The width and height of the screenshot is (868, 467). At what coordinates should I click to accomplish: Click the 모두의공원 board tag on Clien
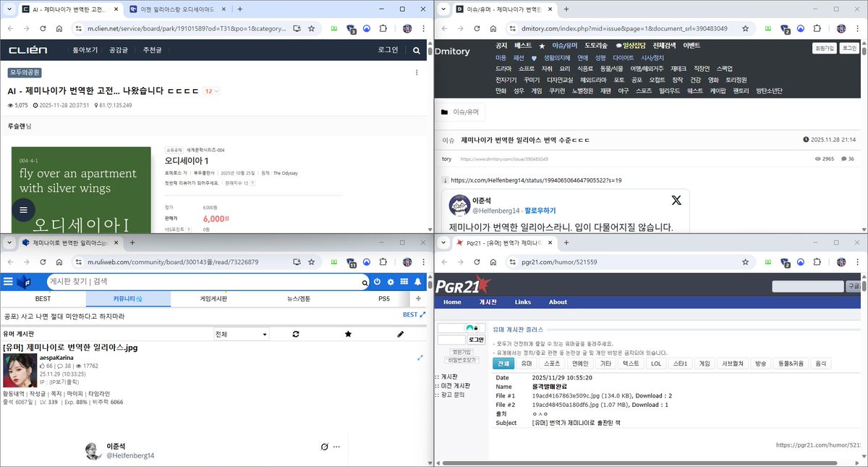coord(25,72)
